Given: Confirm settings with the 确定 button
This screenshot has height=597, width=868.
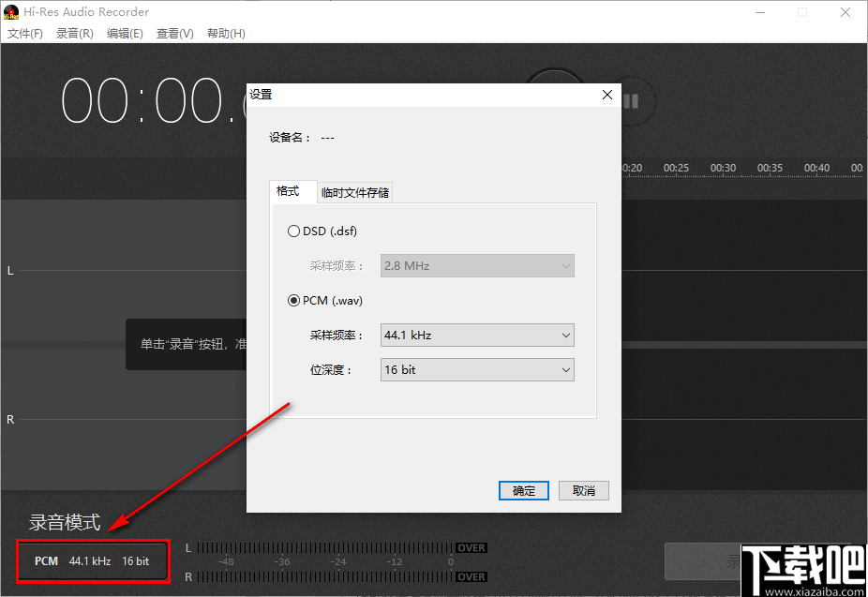Looking at the screenshot, I should click(x=523, y=490).
